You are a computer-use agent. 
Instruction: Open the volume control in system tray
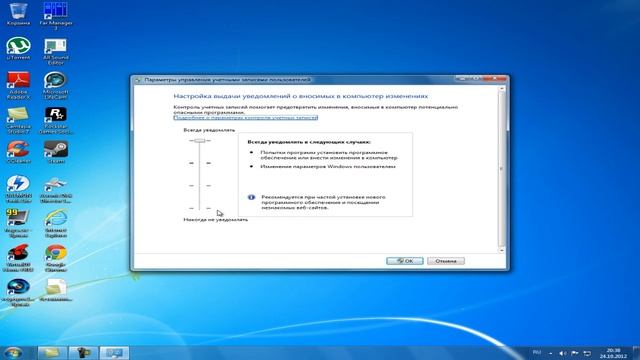(x=562, y=353)
